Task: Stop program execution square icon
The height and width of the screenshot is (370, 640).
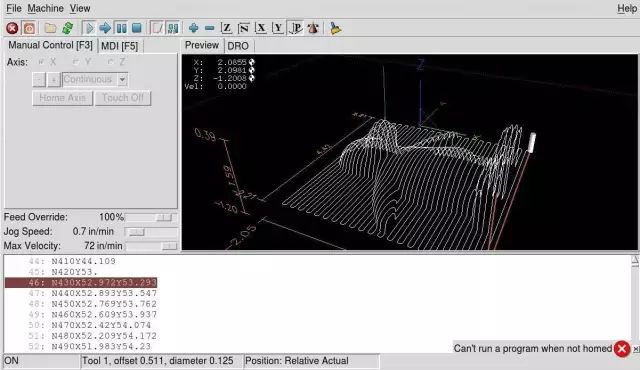Action: pyautogui.click(x=137, y=28)
